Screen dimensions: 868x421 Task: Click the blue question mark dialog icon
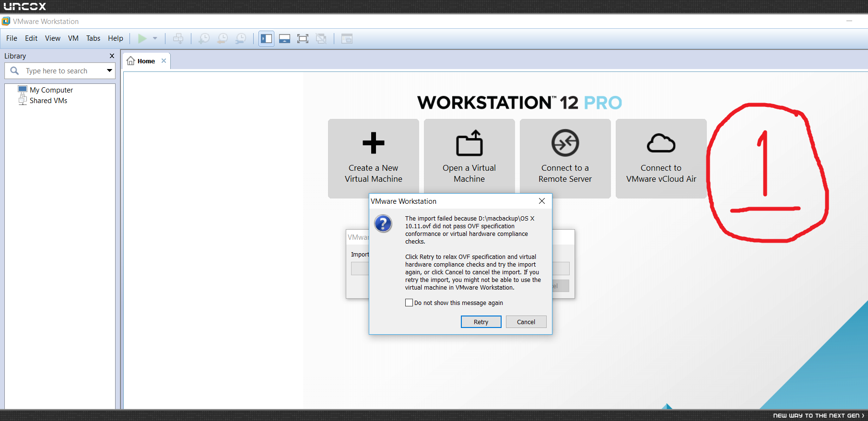pyautogui.click(x=383, y=223)
